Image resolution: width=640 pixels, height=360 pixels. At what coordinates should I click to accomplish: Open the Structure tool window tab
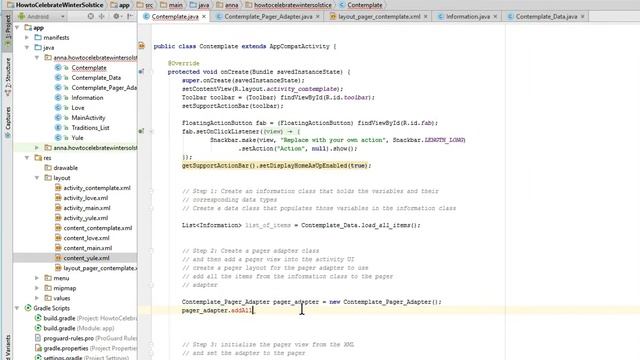point(7,76)
